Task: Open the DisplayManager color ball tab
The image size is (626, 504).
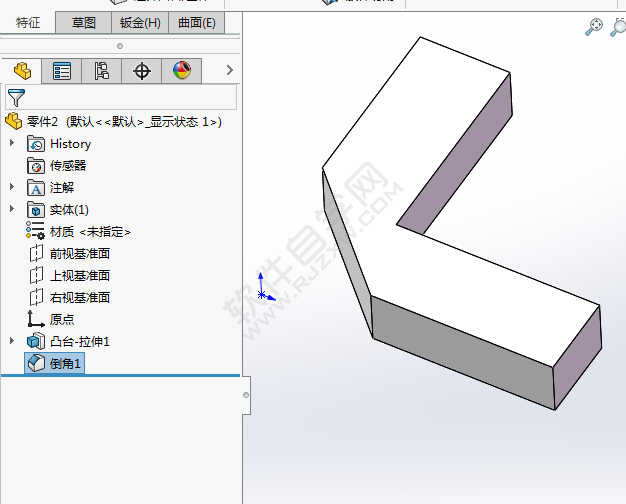Action: 182,71
